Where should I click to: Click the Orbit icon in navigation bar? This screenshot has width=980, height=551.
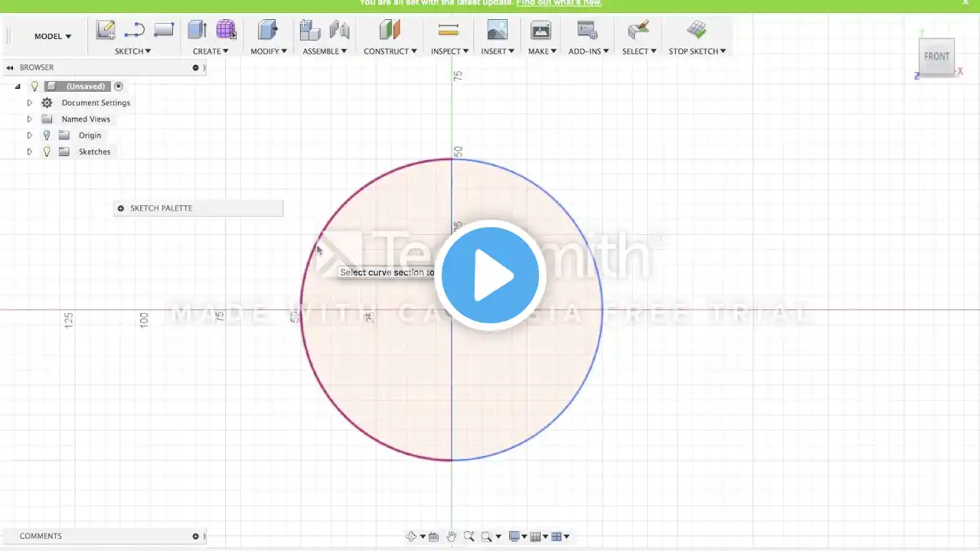(411, 536)
